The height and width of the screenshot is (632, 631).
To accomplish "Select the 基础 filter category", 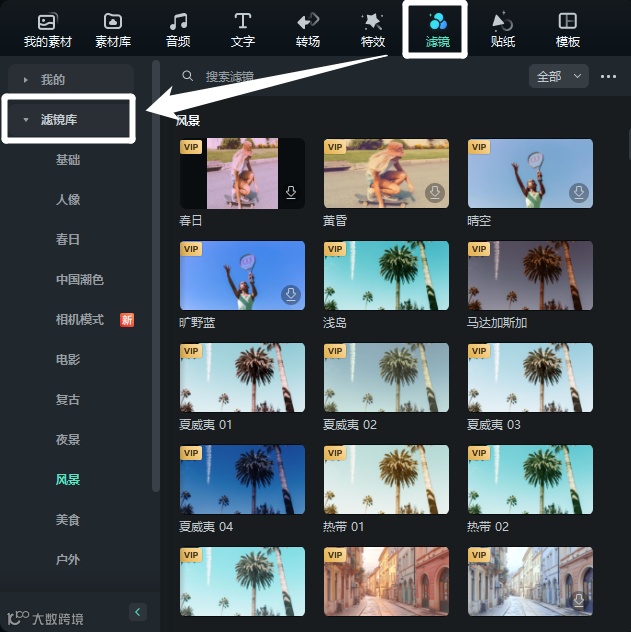I will (x=68, y=160).
